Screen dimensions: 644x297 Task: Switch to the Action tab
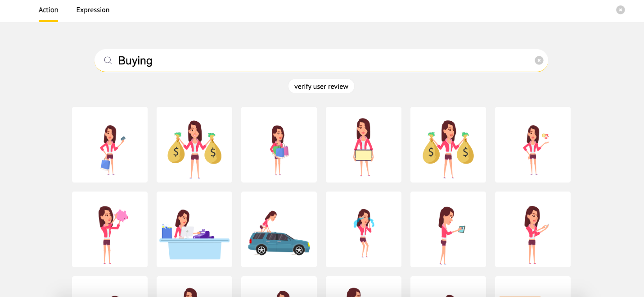click(48, 10)
